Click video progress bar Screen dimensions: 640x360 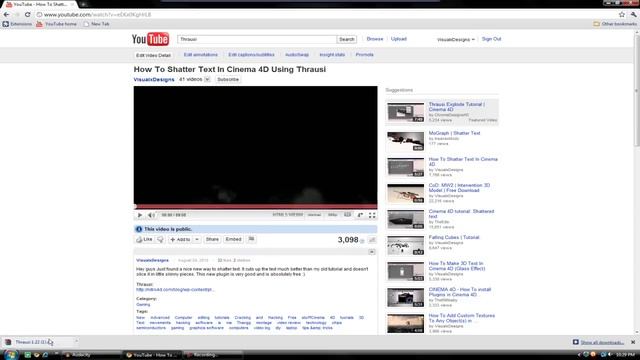click(256, 207)
